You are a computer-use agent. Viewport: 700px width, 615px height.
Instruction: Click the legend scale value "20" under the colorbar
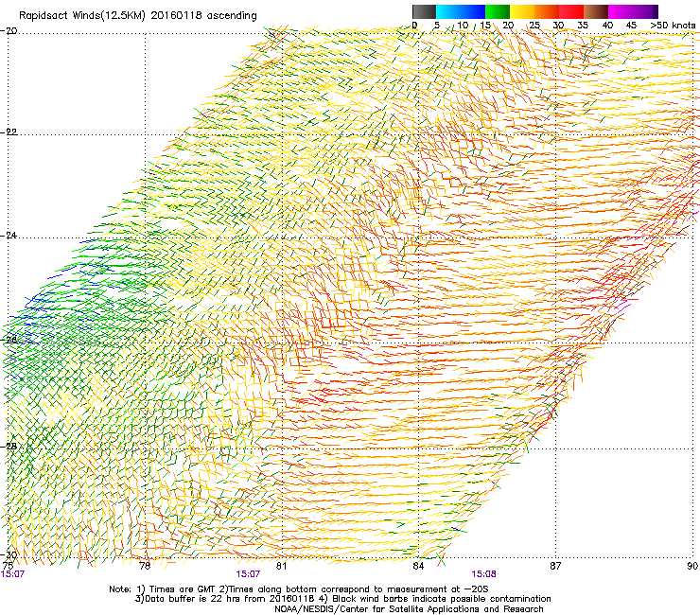509,26
